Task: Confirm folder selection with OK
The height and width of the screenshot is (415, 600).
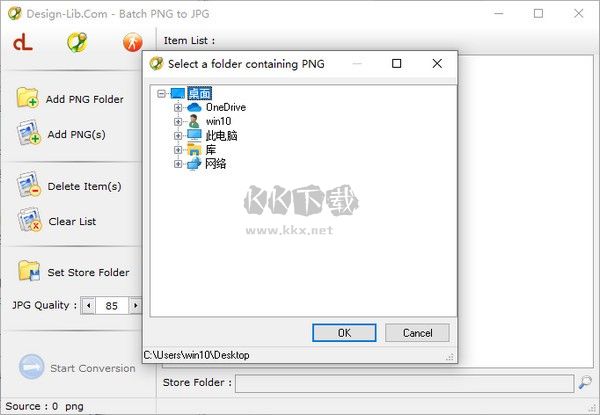Action: click(344, 333)
